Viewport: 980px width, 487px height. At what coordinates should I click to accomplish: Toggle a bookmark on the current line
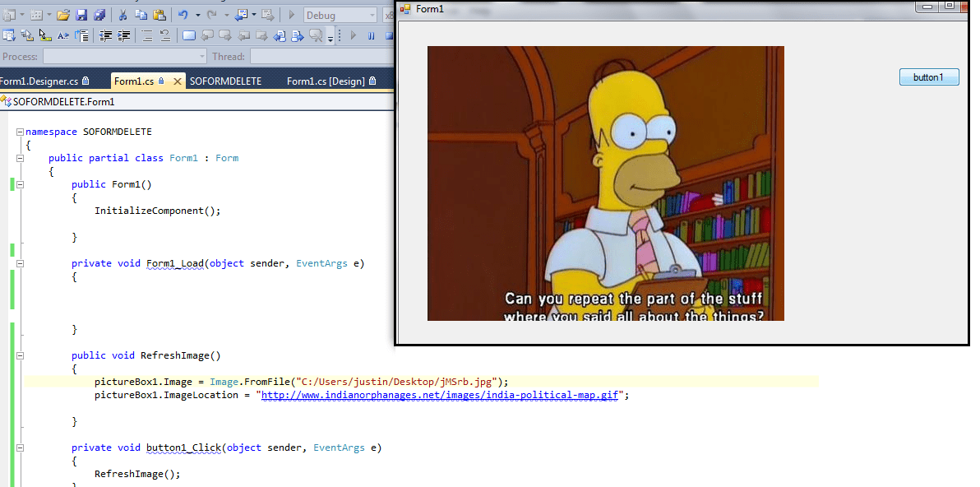point(189,35)
